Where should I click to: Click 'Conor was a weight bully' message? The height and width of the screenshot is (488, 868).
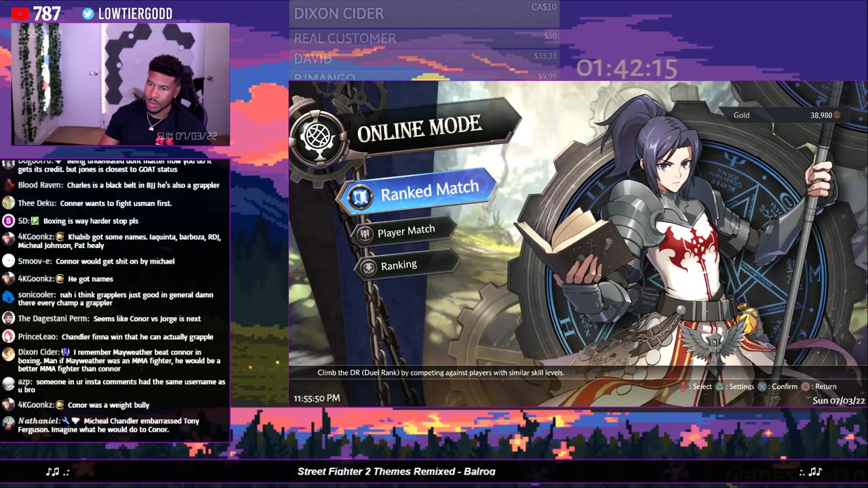[x=108, y=405]
